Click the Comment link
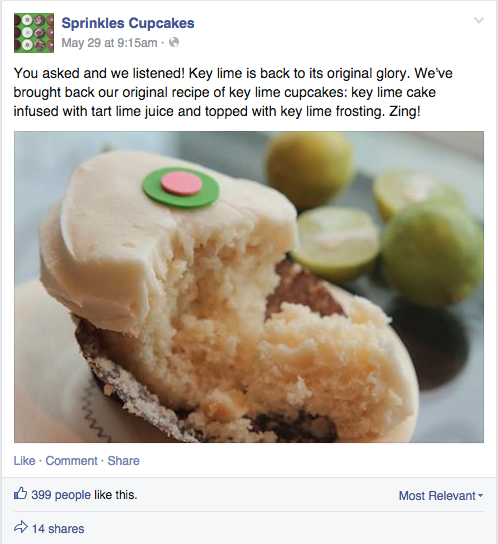The height and width of the screenshot is (544, 498). pos(71,461)
